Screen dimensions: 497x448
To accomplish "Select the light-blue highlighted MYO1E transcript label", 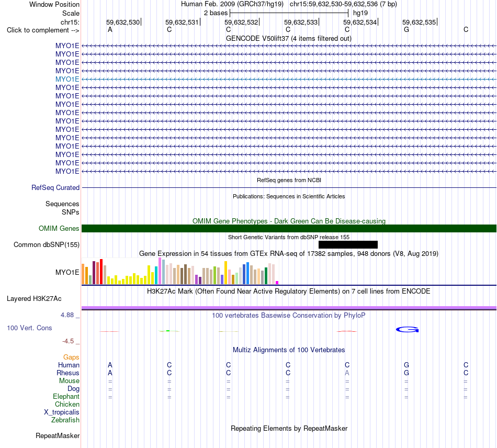I will (67, 79).
